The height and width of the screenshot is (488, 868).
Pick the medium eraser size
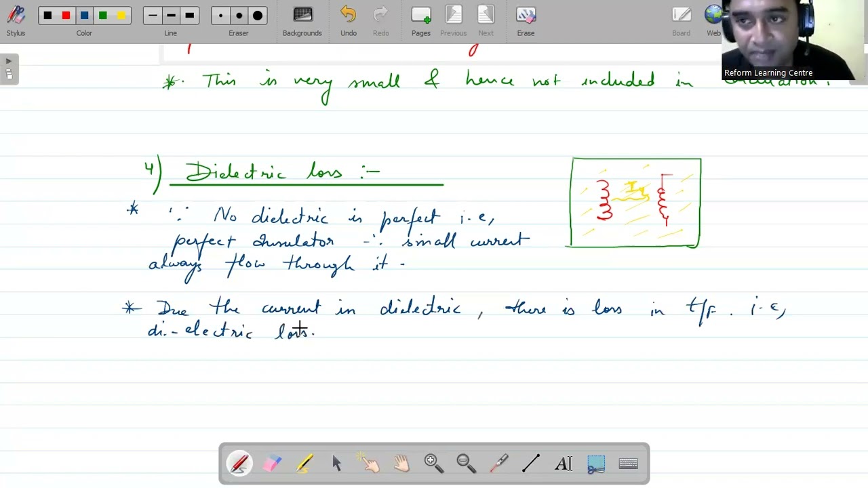tap(239, 16)
